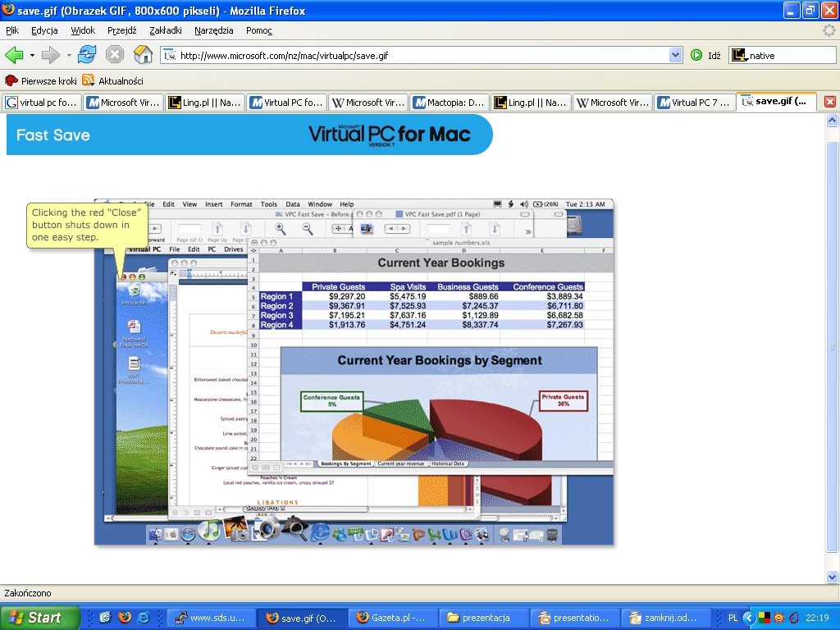
Task: Click the vertical scrollbar up arrow
Action: tap(832, 121)
